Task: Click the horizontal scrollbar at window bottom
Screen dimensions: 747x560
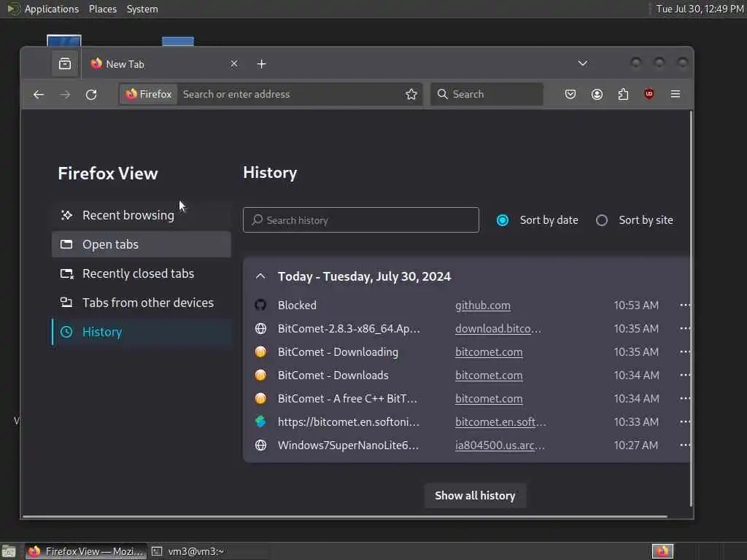Action: (345, 516)
